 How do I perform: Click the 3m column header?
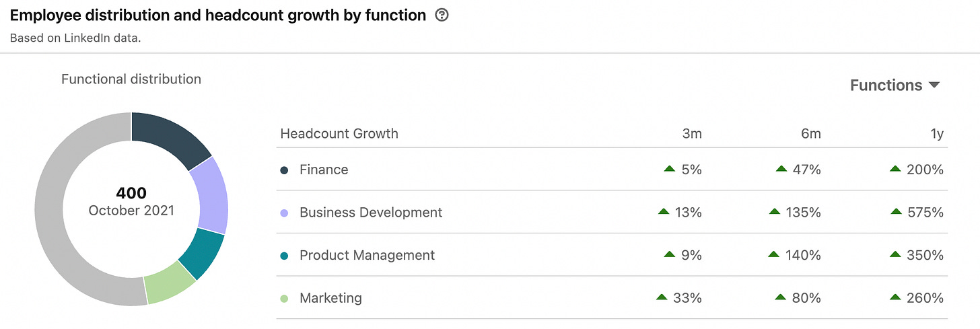pos(691,134)
